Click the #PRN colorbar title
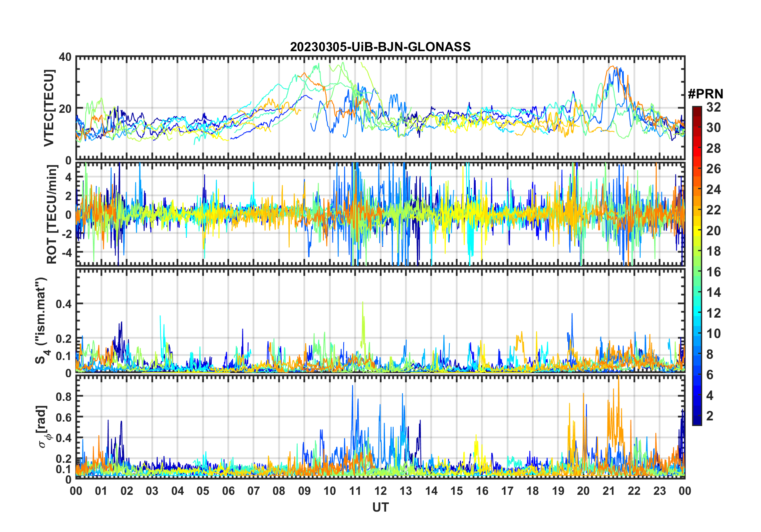Image resolution: width=761 pixels, height=532 pixels. click(x=705, y=94)
